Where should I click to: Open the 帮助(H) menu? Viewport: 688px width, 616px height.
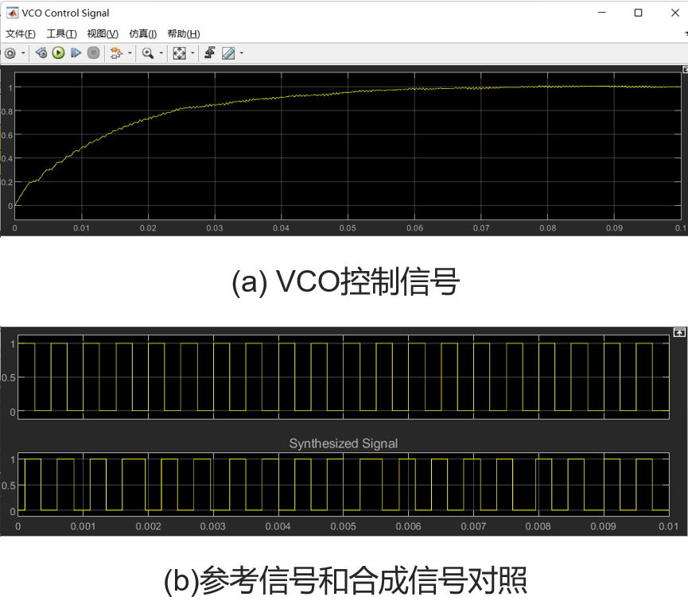[x=184, y=33]
